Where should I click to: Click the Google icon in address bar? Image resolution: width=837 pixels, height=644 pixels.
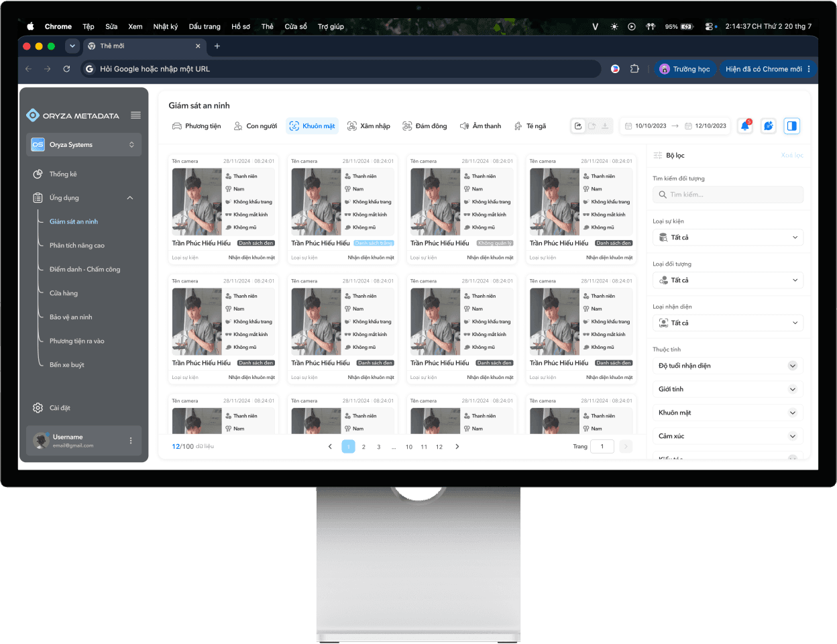point(89,69)
